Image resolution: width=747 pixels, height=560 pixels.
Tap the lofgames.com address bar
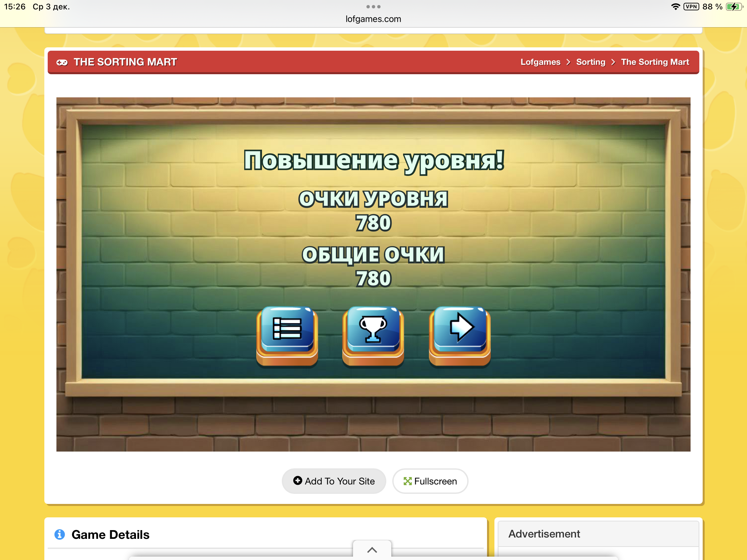(x=373, y=19)
